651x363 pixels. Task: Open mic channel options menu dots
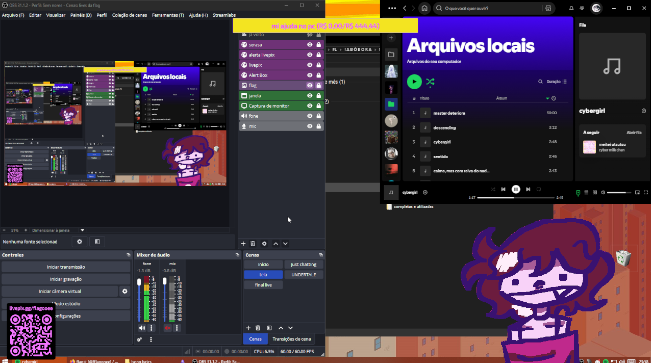tap(177, 328)
